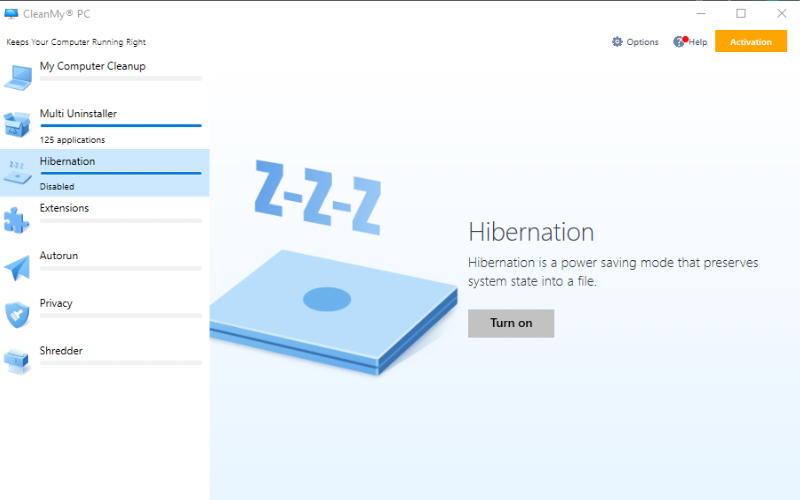The image size is (800, 500).
Task: Click the CleanMy PC logo icon
Action: click(12, 14)
